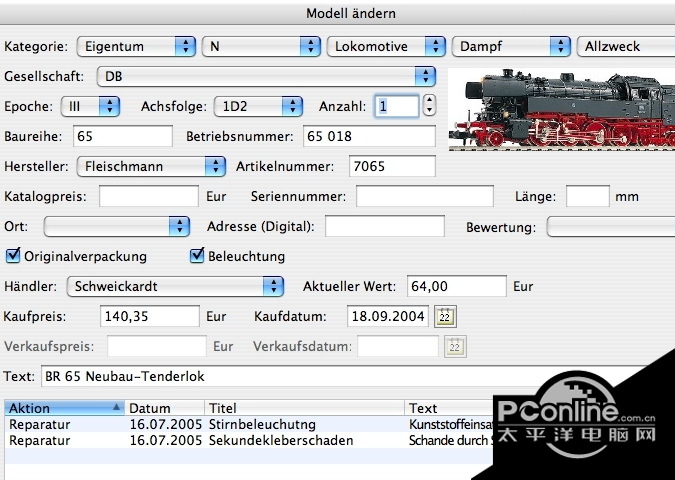Click the Aktueller Wert field 64,00

[457, 286]
